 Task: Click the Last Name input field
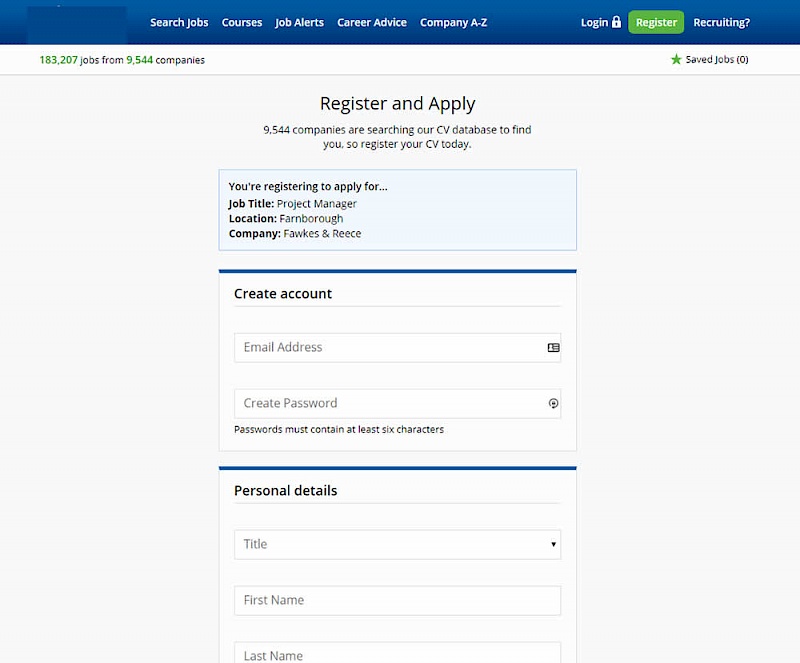click(397, 654)
